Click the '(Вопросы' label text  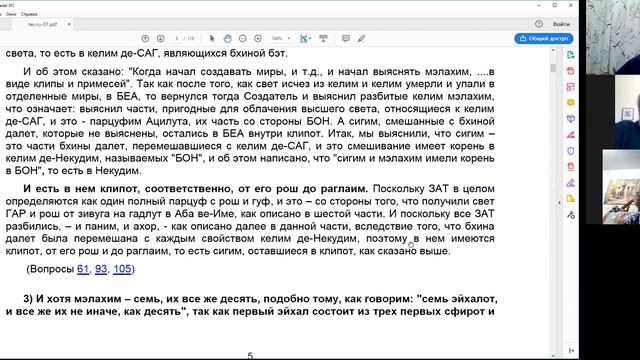[50, 269]
